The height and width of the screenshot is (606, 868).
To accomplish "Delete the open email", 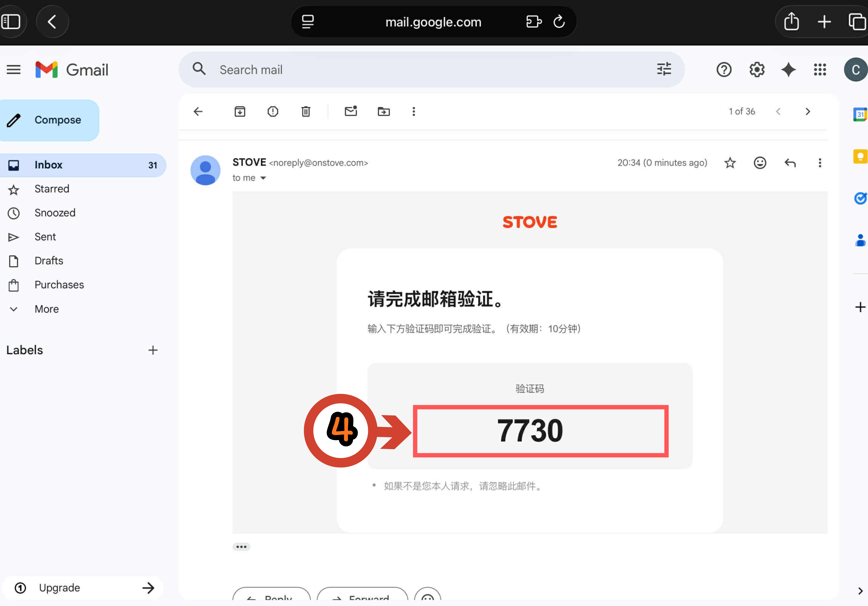I will (305, 111).
